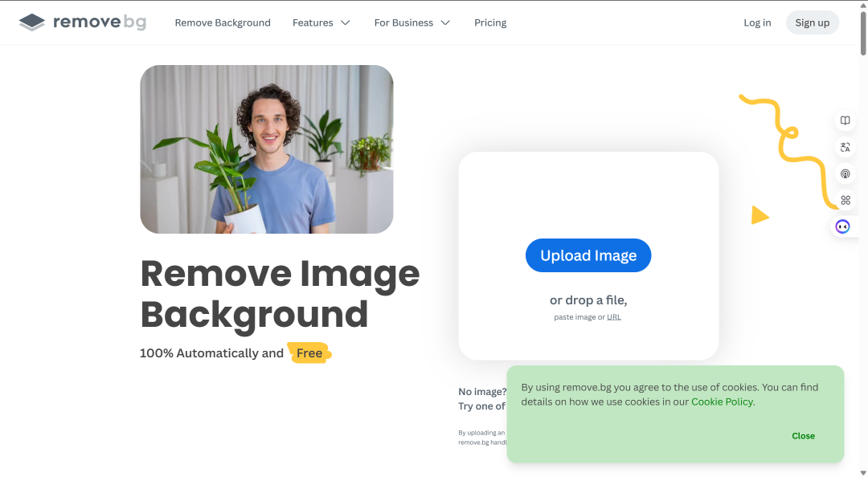This screenshot has width=868, height=477.
Task: Click the translate page icon
Action: [845, 147]
